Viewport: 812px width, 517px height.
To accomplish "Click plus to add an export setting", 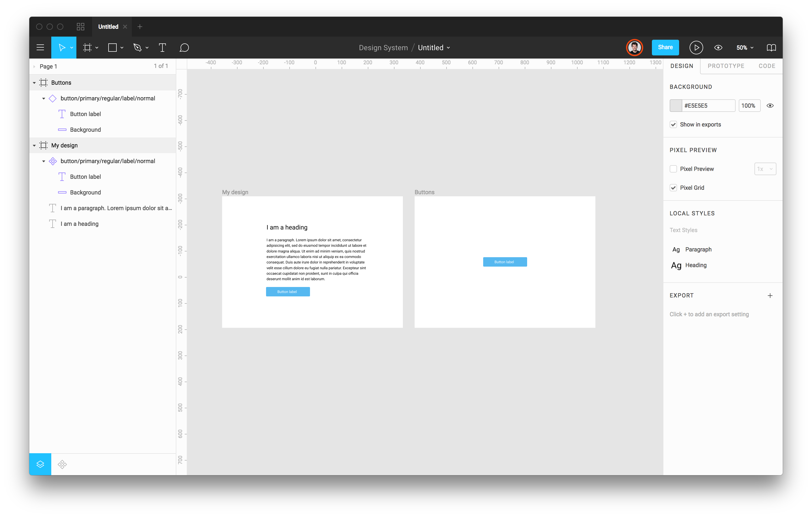I will point(770,296).
